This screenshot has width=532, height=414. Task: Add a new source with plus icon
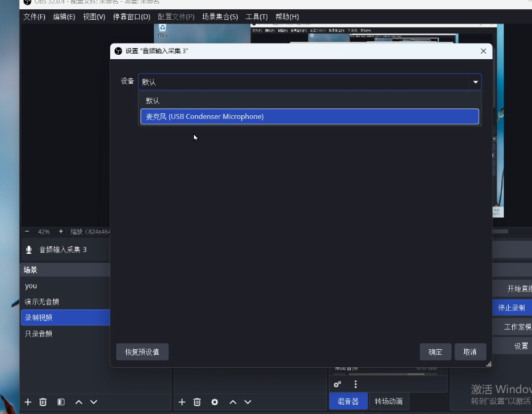(x=182, y=402)
